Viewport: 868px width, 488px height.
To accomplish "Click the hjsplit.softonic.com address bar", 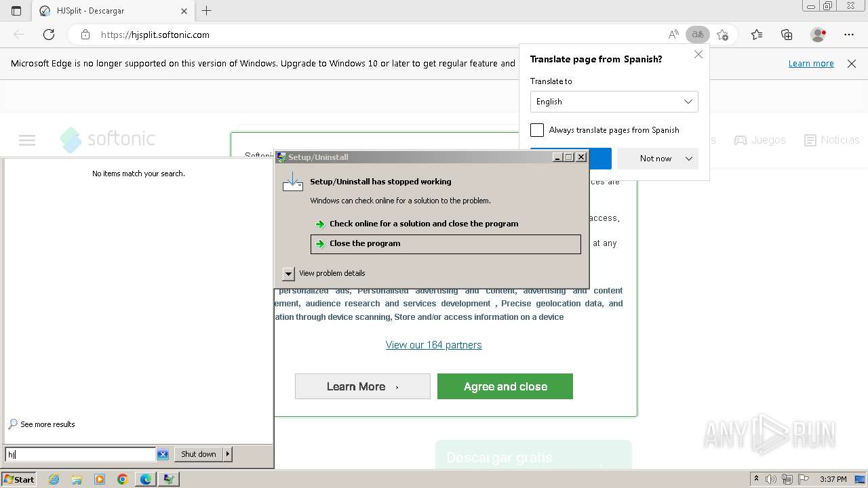I will point(380,35).
